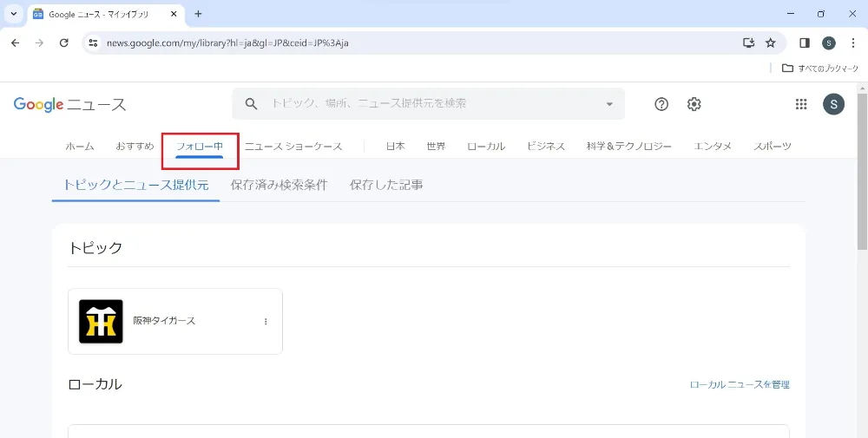Click the page vertical scrollbar
The height and width of the screenshot is (438, 868).
coord(863,172)
